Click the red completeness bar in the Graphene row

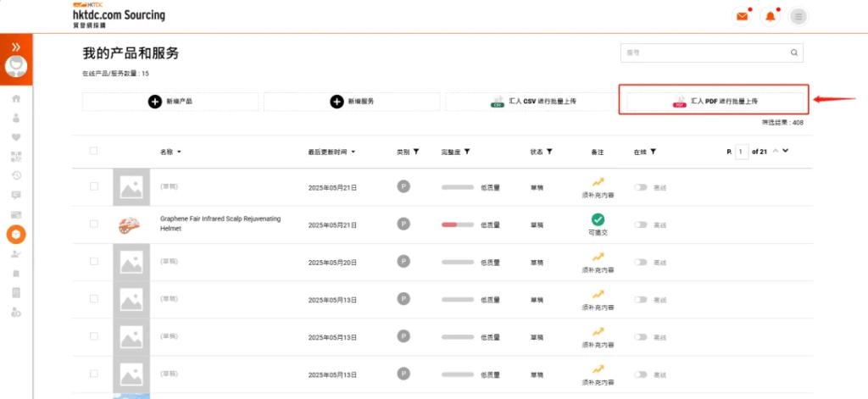pyautogui.click(x=457, y=224)
